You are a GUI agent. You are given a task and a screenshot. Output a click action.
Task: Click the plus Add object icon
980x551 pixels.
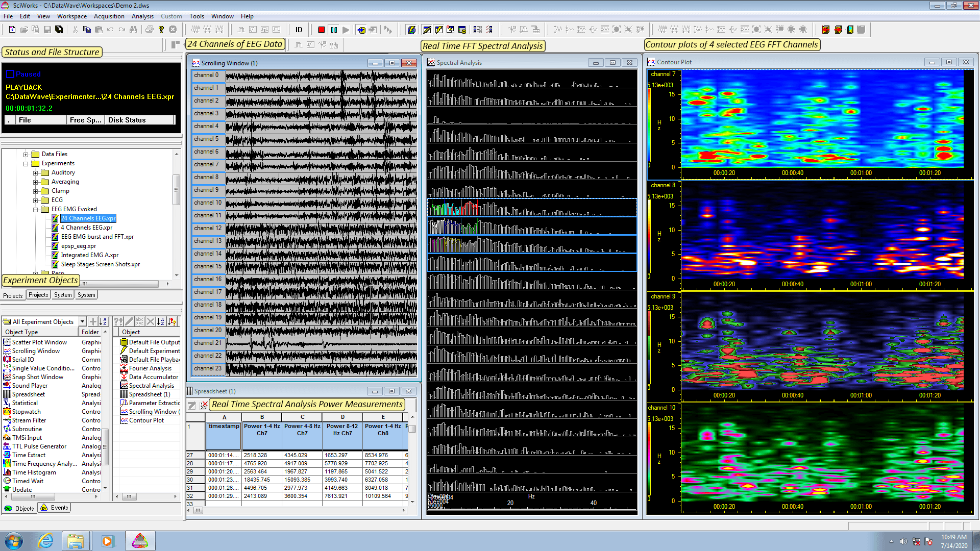coord(93,321)
